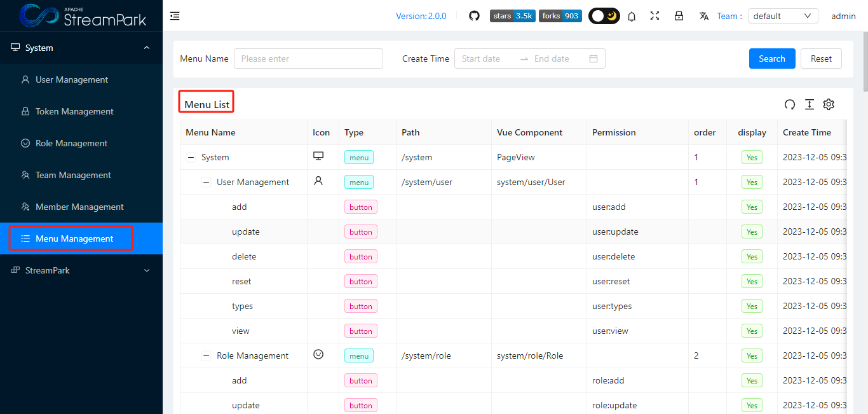Lock the screen with the padlock icon
868x414 pixels.
(679, 16)
